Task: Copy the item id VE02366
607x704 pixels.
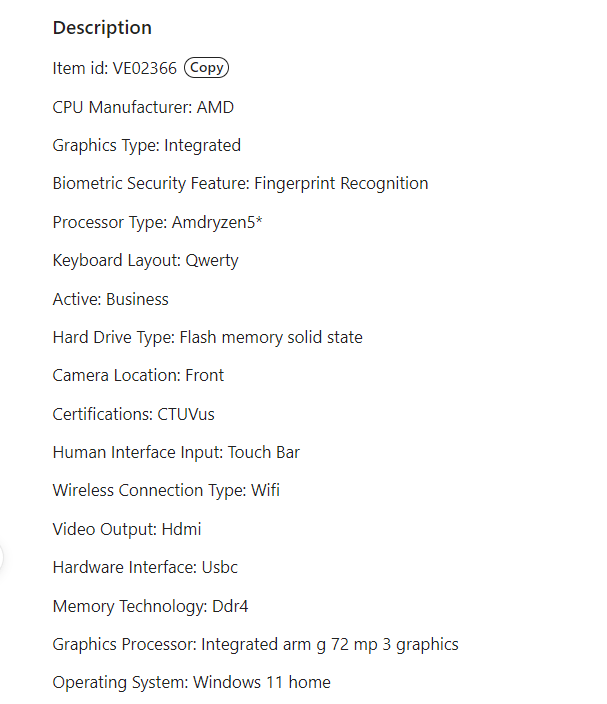Action: 206,68
